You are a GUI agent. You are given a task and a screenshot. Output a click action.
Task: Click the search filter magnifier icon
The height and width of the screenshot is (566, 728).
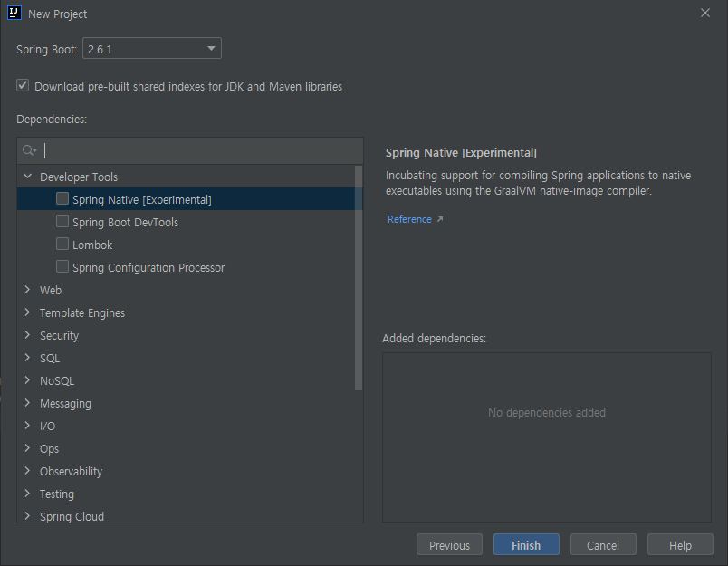click(28, 150)
